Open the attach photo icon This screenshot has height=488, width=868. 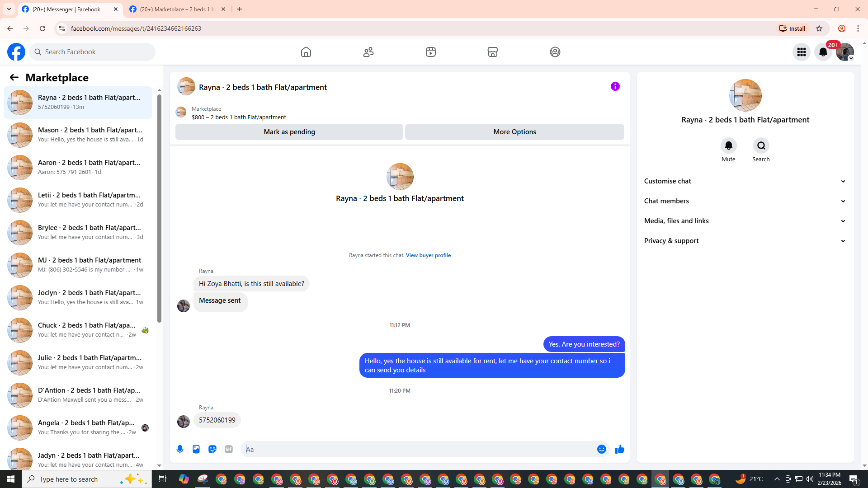click(196, 449)
